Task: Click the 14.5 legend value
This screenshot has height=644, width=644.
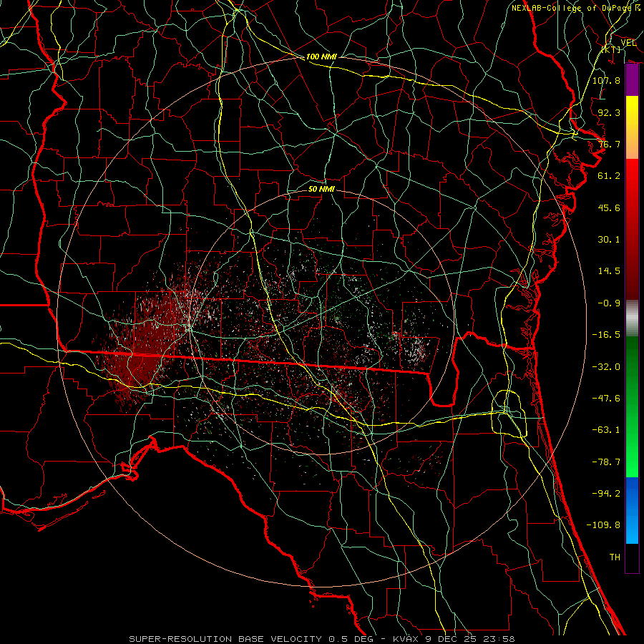Action: coord(609,271)
